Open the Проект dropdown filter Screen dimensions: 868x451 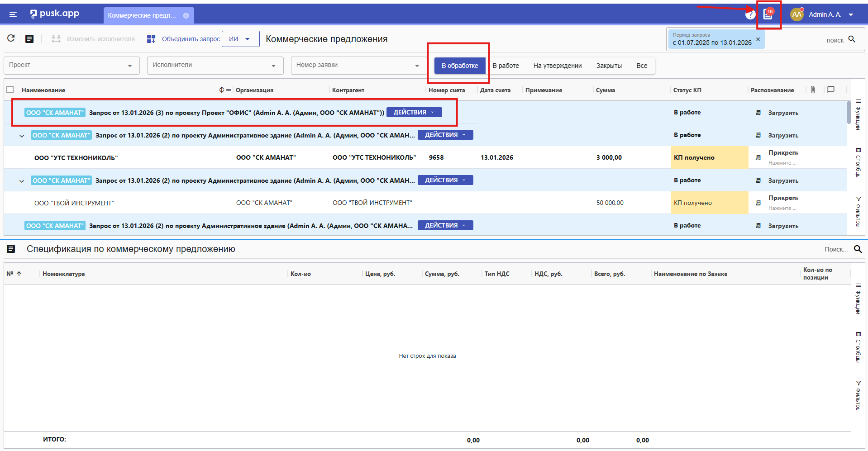click(x=72, y=66)
